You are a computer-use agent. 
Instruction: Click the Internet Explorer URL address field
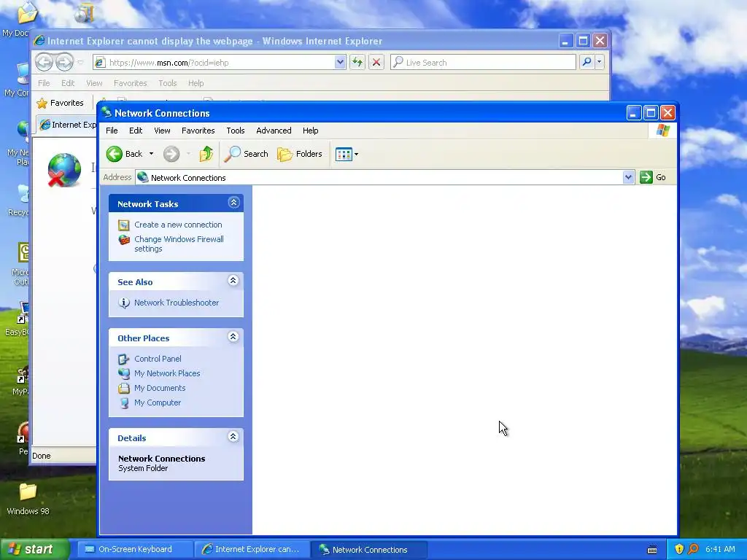tap(215, 63)
